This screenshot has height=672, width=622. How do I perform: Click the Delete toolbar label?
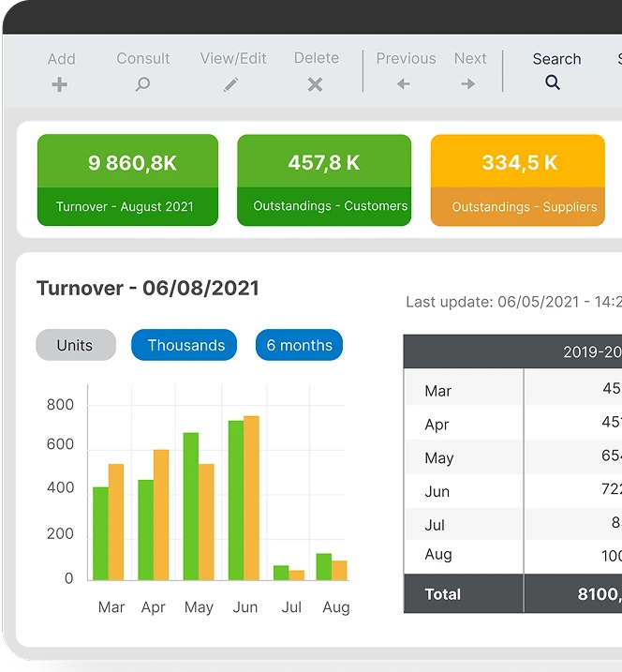(316, 58)
